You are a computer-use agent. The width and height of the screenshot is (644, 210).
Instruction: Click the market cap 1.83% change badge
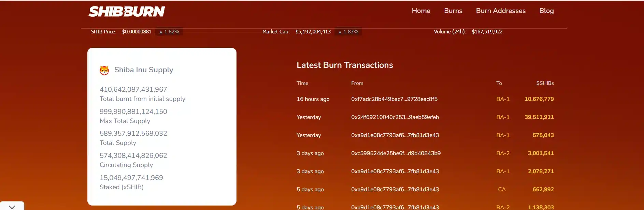pyautogui.click(x=348, y=32)
